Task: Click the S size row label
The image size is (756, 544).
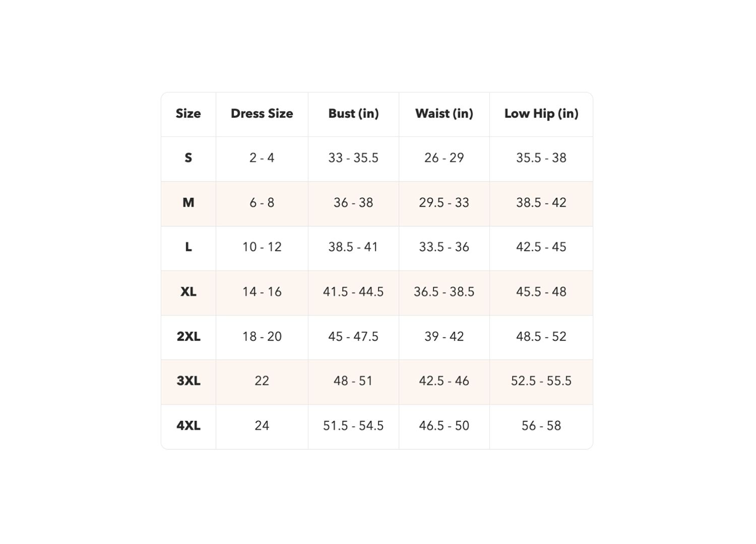Action: click(x=188, y=158)
